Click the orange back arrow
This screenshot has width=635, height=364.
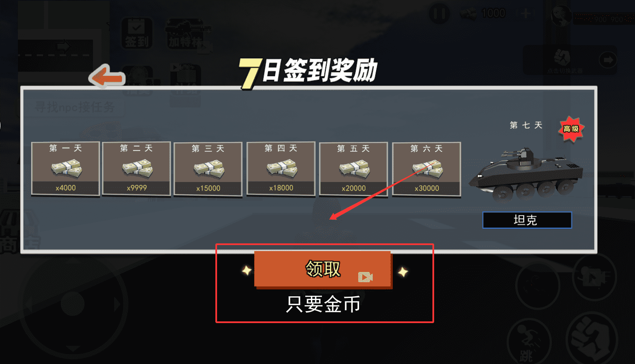pos(107,76)
